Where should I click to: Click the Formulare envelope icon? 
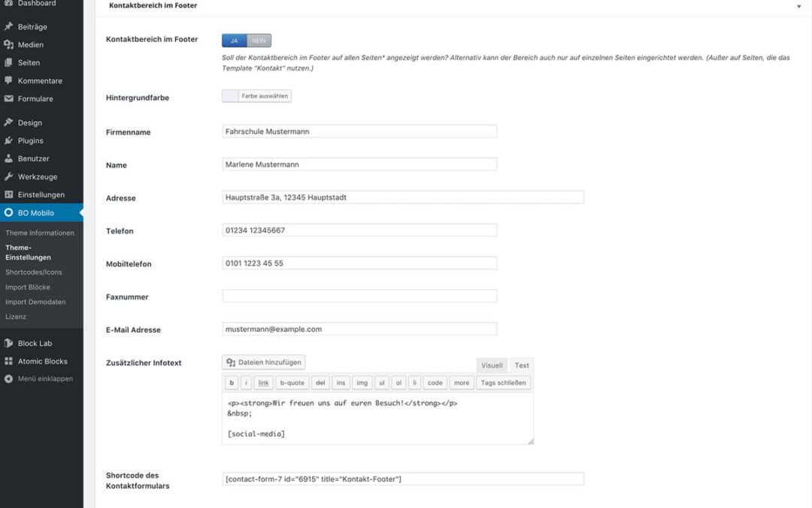pyautogui.click(x=9, y=99)
